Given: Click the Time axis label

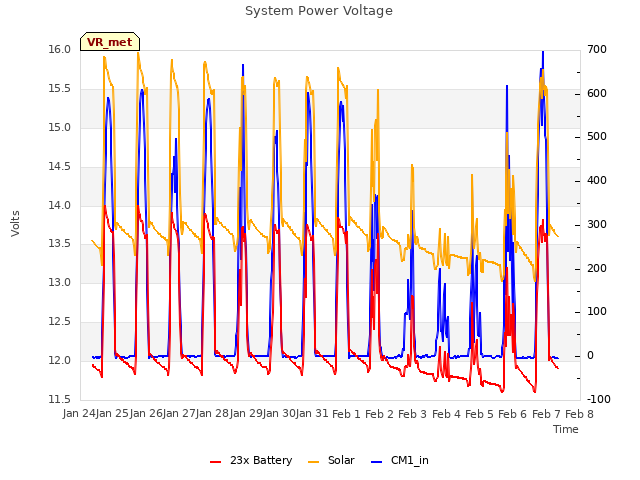Looking at the screenshot, I should [566, 429].
